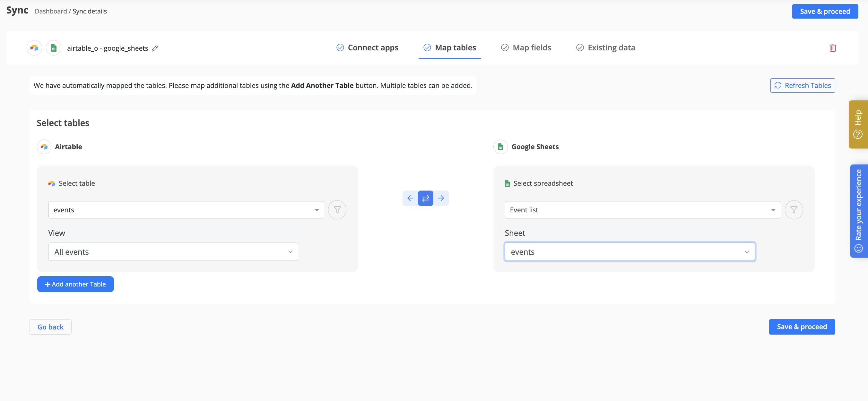This screenshot has width=868, height=401.
Task: Click the Google Sheets logo in header
Action: [x=54, y=48]
